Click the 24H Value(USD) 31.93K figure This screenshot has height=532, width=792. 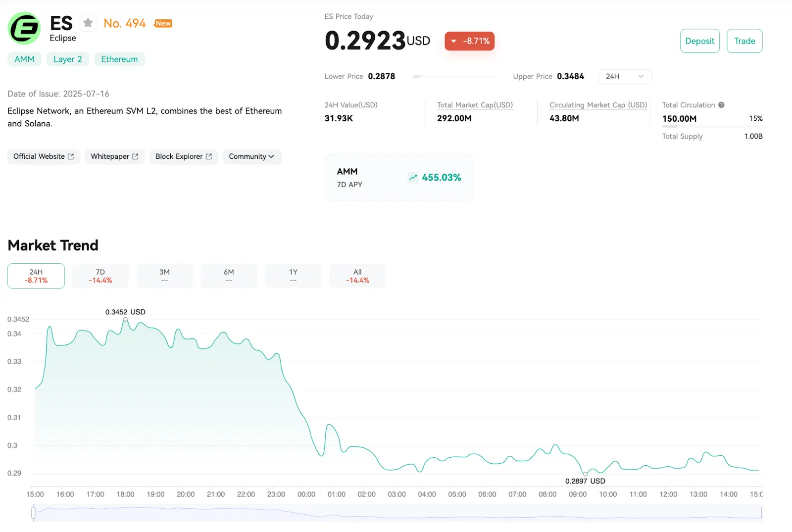pyautogui.click(x=339, y=118)
